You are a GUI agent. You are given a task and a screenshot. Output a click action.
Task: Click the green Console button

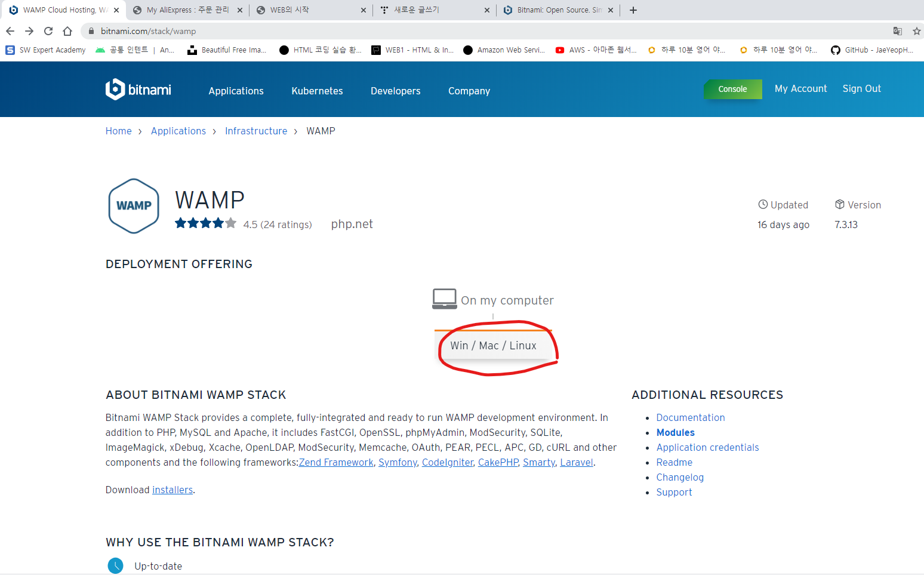[x=732, y=89]
